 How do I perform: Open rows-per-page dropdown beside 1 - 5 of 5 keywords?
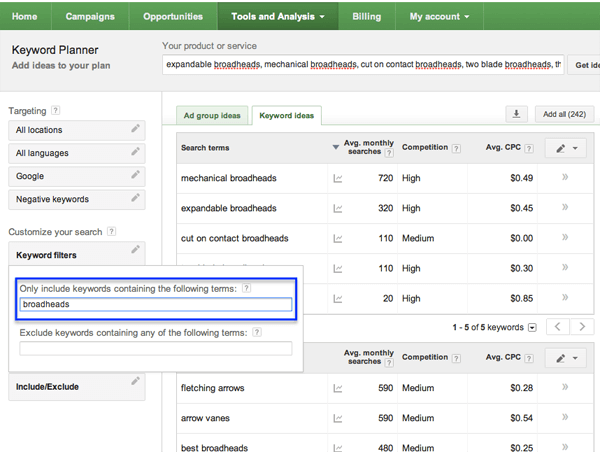point(532,328)
